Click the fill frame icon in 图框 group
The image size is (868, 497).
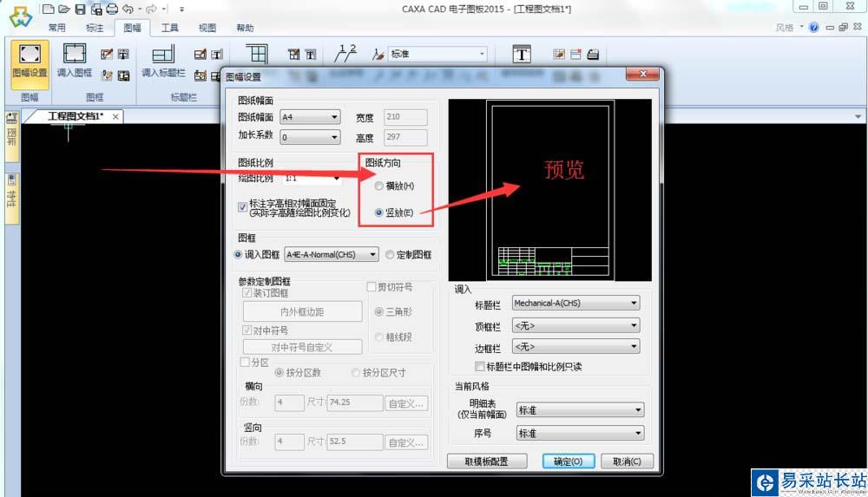pos(107,75)
